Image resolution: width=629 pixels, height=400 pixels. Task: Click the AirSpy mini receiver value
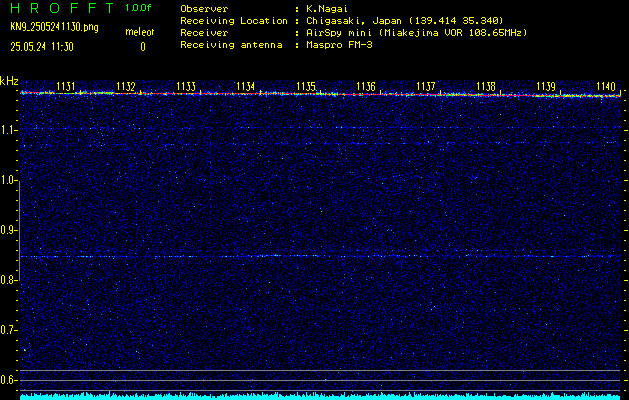coord(417,33)
